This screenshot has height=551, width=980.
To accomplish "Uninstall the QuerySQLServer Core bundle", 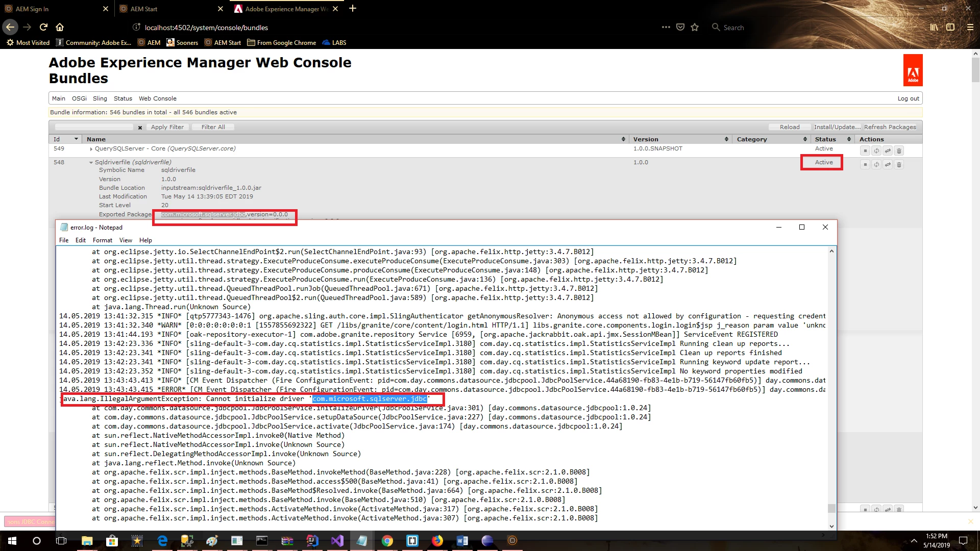I will pyautogui.click(x=899, y=151).
